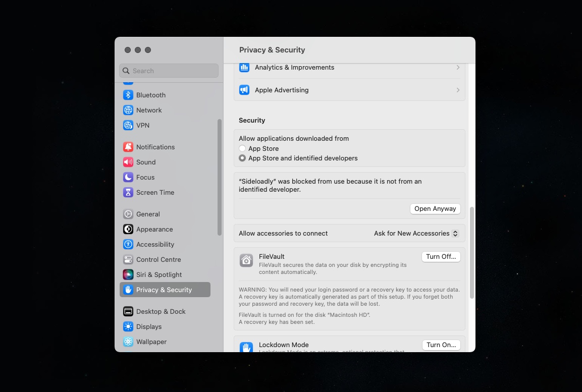This screenshot has width=582, height=392.
Task: Click the Focus moon icon
Action: coord(128,177)
